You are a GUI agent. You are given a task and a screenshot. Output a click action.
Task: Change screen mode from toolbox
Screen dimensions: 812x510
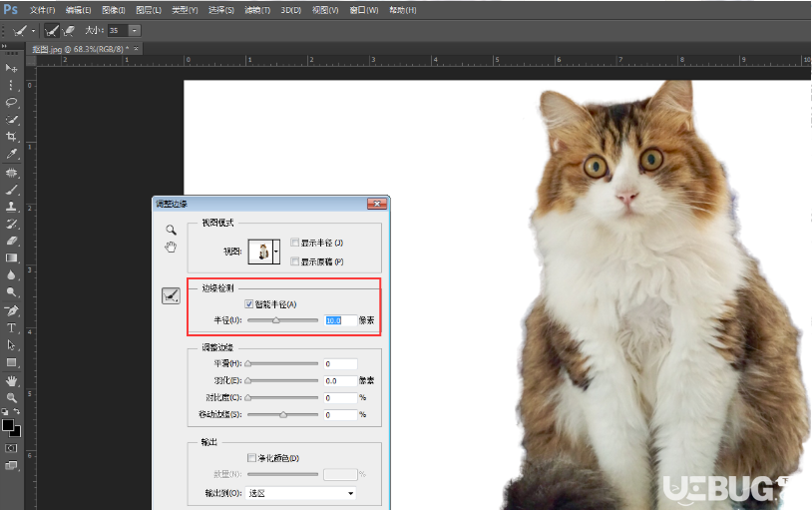point(11,465)
